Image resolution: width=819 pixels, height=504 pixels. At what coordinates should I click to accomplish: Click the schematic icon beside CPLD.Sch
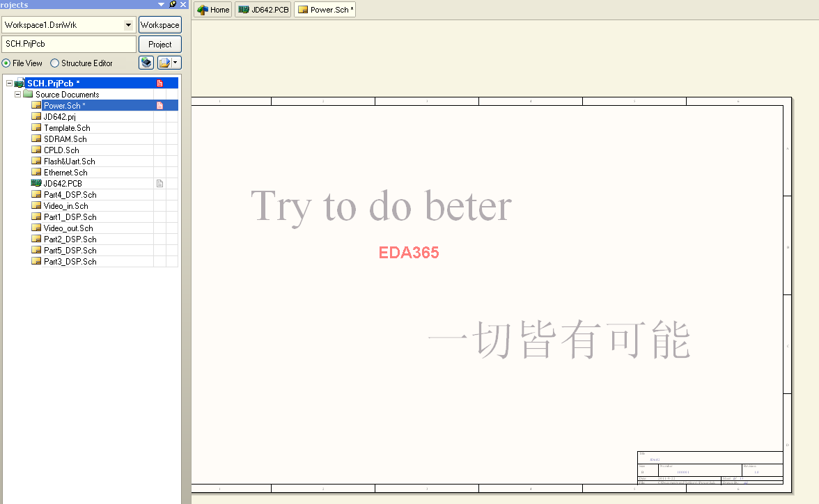(36, 150)
